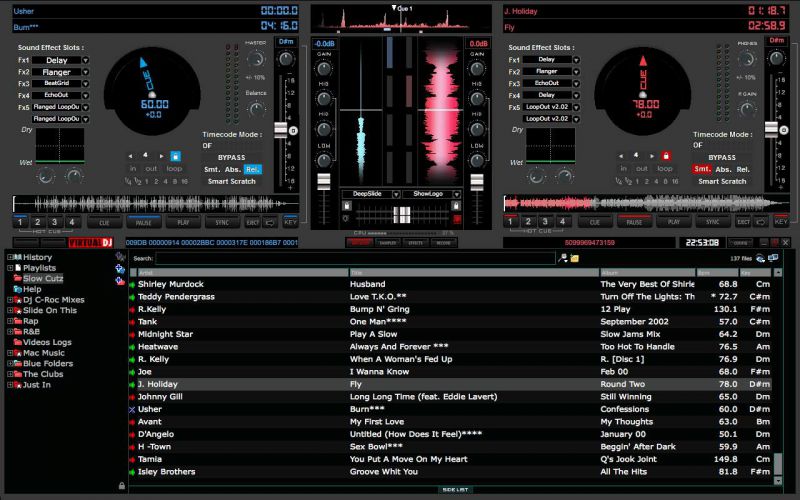Toggle right deck BYPASS
This screenshot has width=800, height=500.
(x=722, y=158)
